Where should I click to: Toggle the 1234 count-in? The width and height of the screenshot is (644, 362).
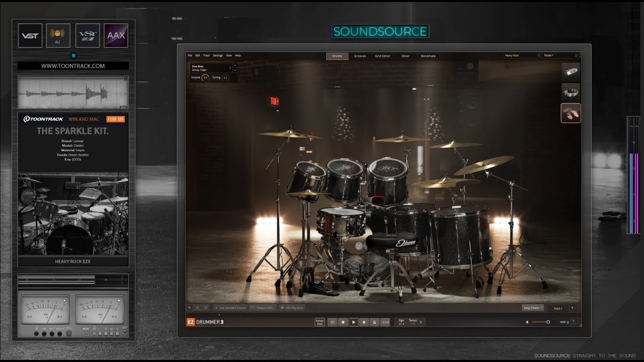(385, 322)
